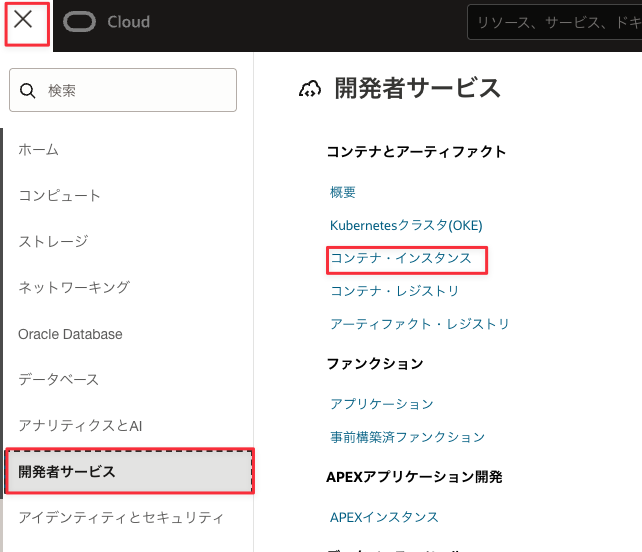Open the コンピュート menu category
The image size is (642, 552).
click(59, 195)
